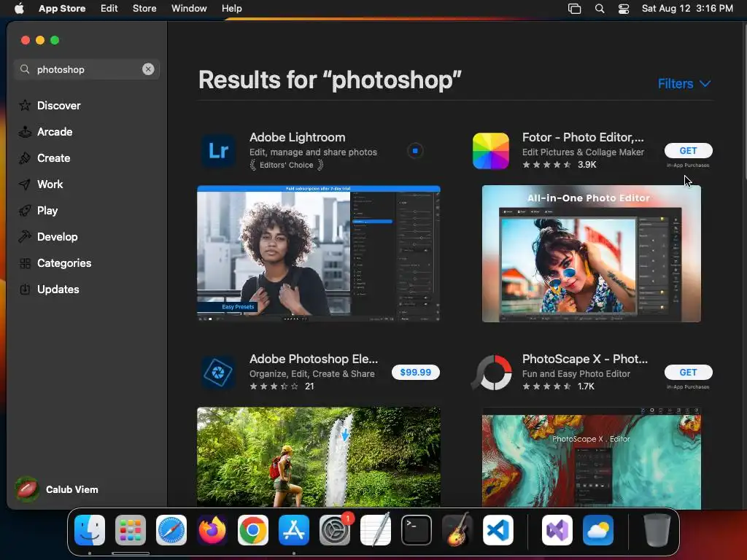Open the Fotor - Photo Editor title
Screen dimensions: 747x560
click(x=583, y=137)
